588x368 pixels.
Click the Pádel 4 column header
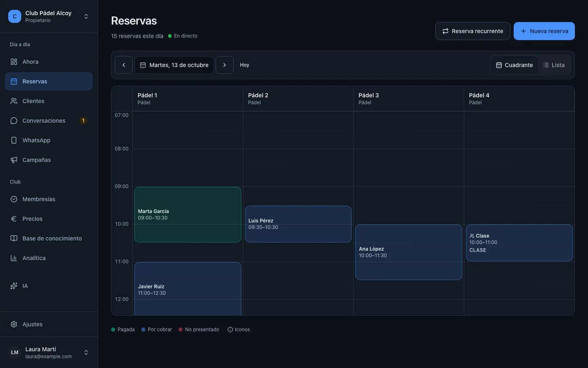tap(519, 99)
